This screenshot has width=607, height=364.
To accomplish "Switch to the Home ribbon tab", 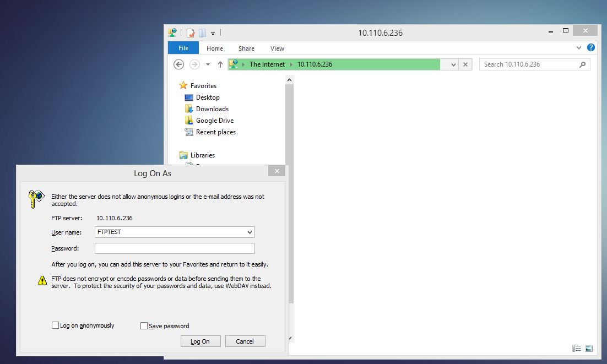I will pos(214,48).
